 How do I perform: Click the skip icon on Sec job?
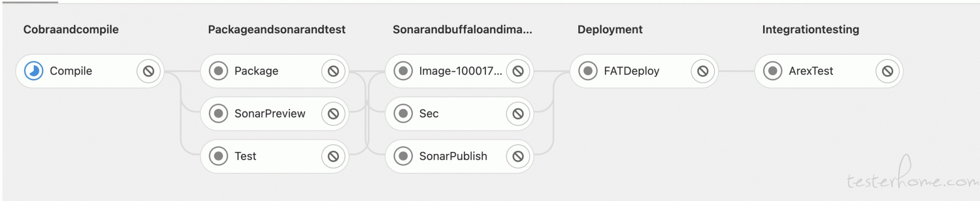point(518,114)
